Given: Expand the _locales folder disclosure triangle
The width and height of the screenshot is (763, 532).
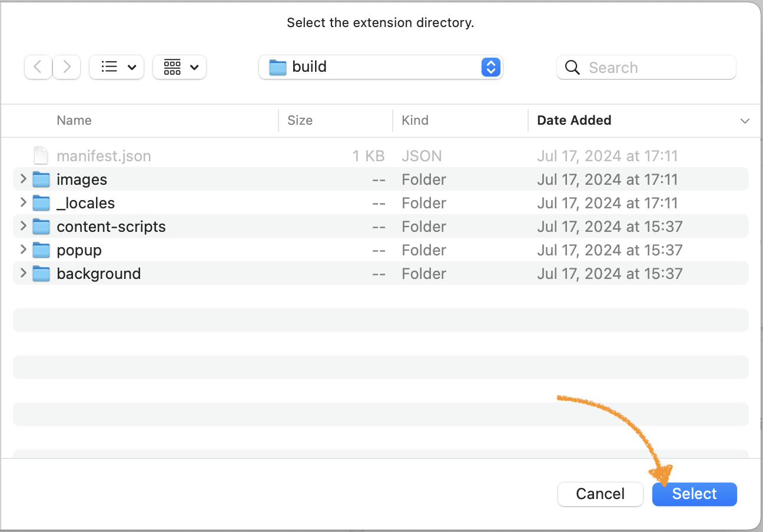Looking at the screenshot, I should point(22,202).
